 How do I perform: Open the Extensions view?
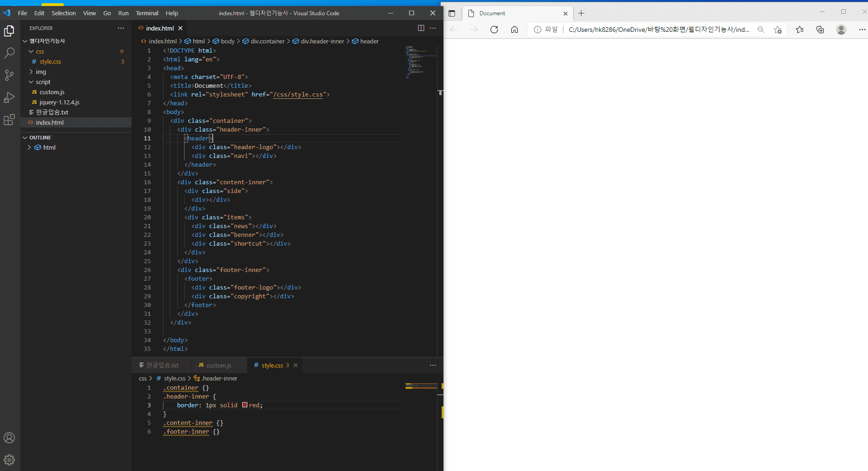click(9, 120)
